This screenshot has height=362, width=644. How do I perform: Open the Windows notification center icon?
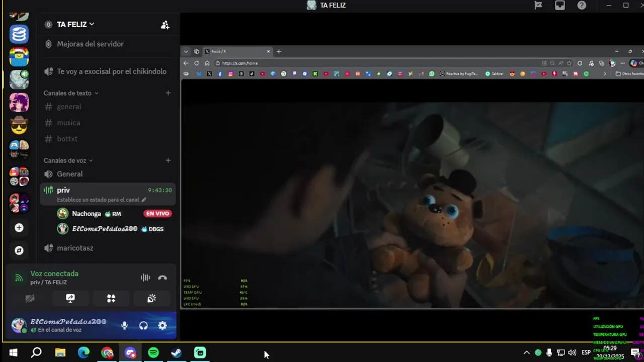coord(636,352)
